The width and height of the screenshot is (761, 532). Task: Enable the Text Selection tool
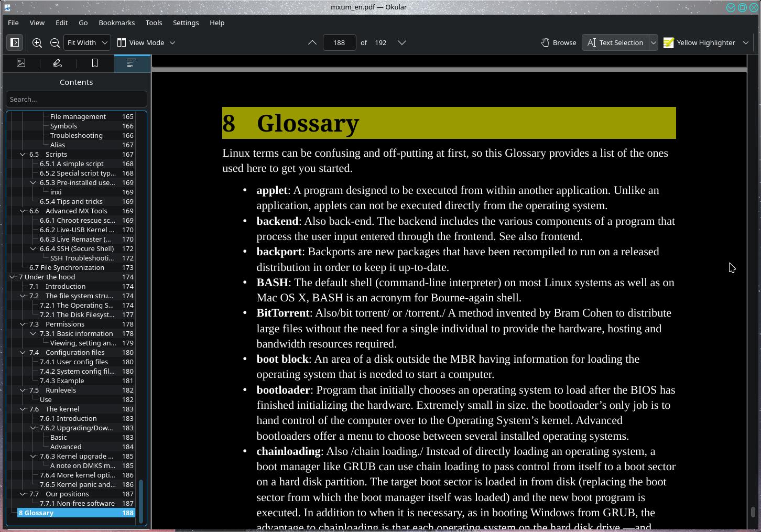615,42
